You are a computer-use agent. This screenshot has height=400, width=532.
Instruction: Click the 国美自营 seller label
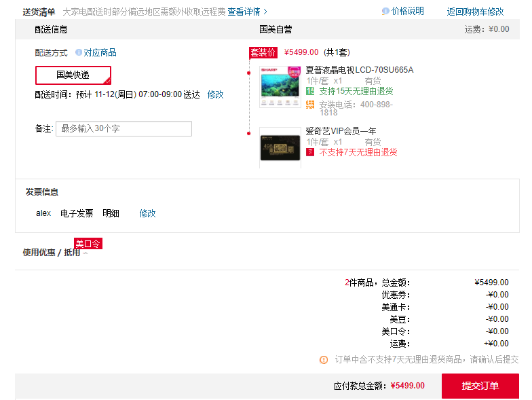[x=275, y=30]
